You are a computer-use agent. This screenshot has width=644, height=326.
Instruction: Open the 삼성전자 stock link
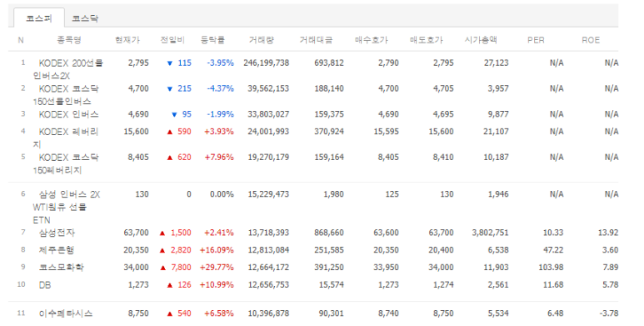pos(57,233)
